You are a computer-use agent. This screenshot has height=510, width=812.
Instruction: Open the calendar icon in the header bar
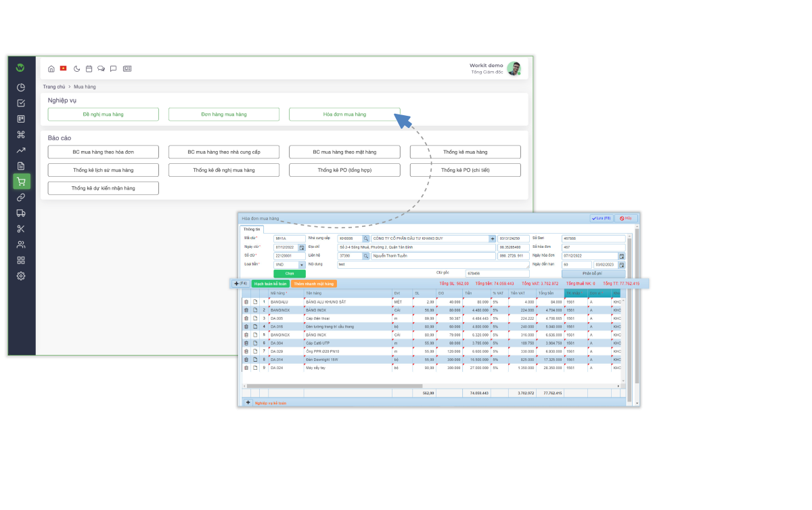89,68
